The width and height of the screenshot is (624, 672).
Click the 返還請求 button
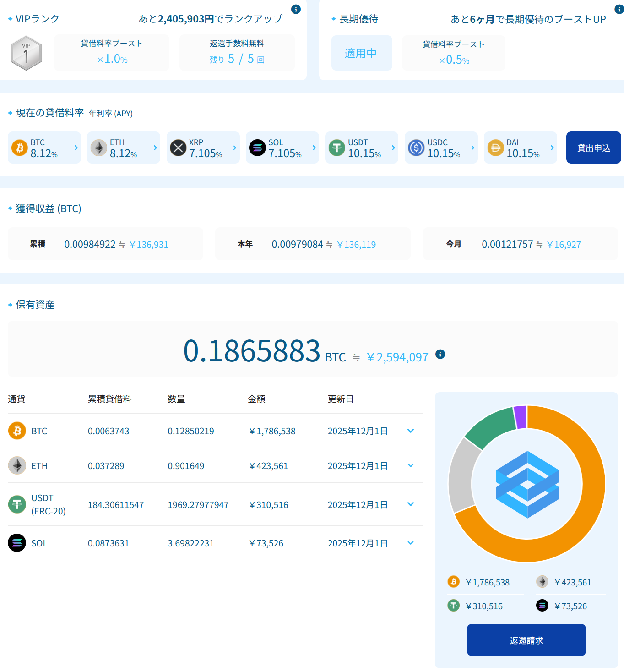526,640
